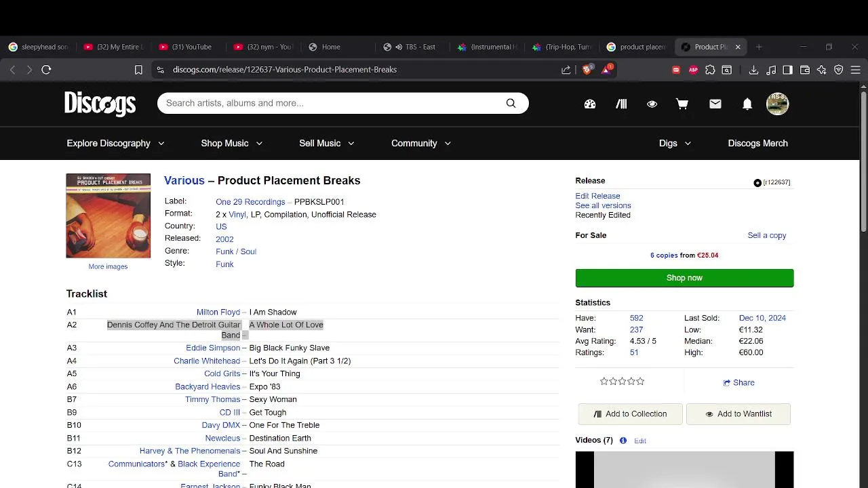Expand the Digs menu
Image resolution: width=868 pixels, height=488 pixels.
[675, 143]
